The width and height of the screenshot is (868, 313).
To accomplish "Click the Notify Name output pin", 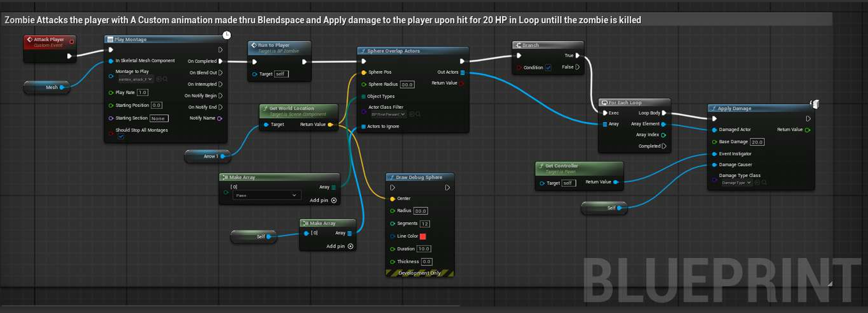I will coord(220,118).
